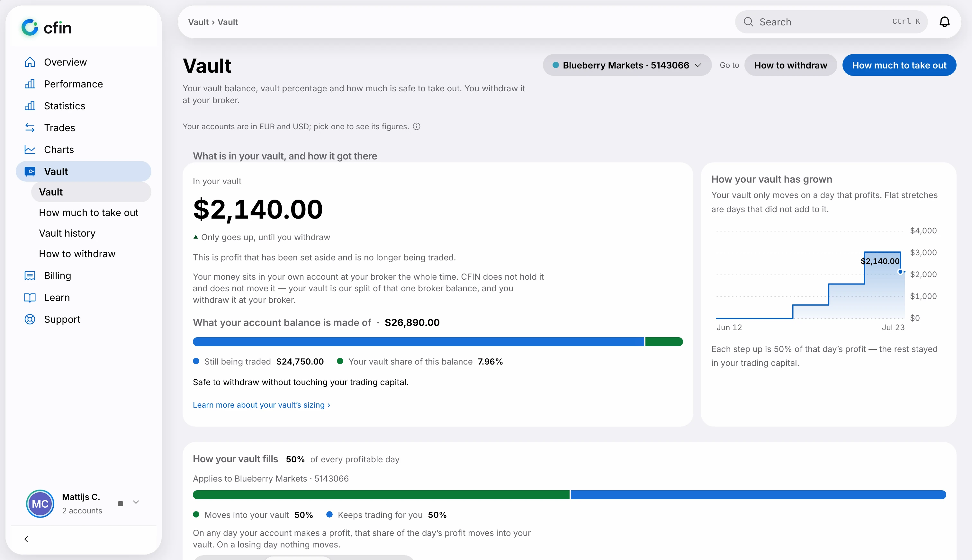The height and width of the screenshot is (560, 972).
Task: Click green Moves into your vault bar
Action: tap(381, 495)
